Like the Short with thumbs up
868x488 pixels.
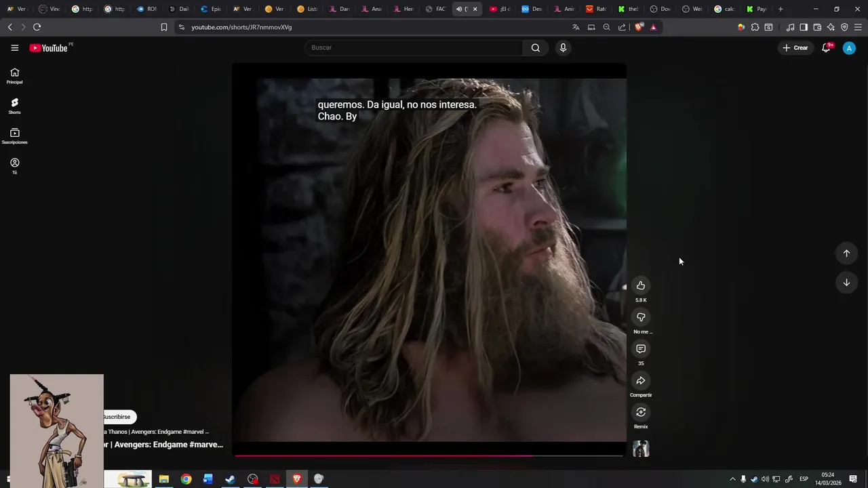[x=641, y=285]
